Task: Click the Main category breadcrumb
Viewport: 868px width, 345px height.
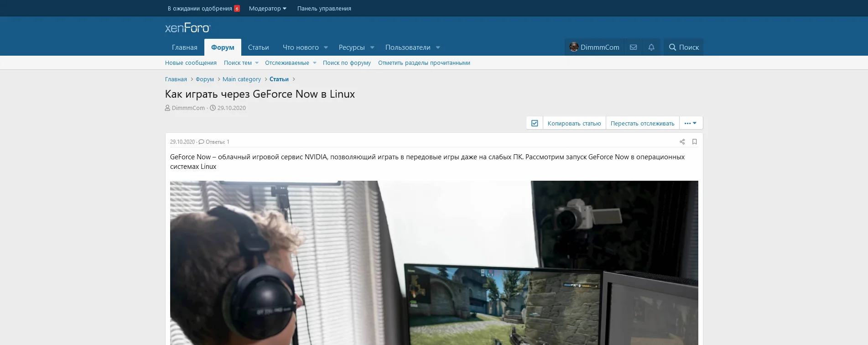Action: [x=241, y=79]
